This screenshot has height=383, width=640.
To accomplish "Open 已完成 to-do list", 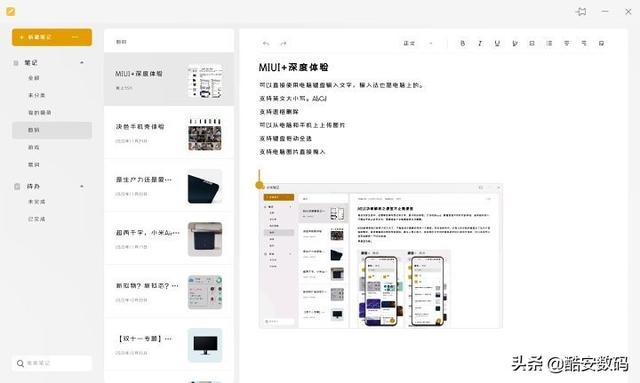I will click(37, 219).
